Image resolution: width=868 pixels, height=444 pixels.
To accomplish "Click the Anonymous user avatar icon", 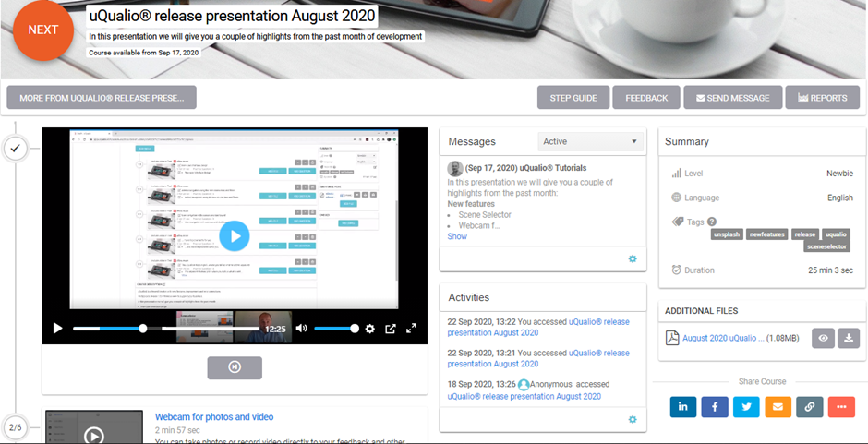I will [524, 384].
